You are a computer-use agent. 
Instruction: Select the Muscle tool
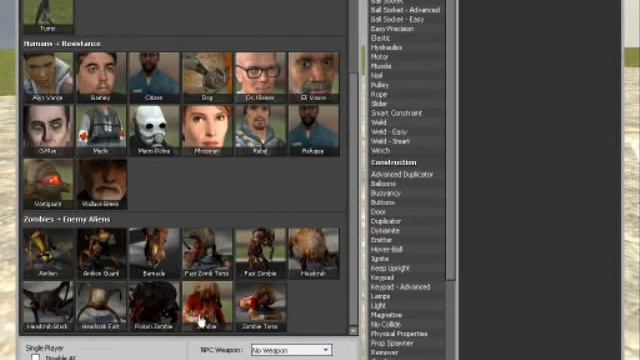pos(381,66)
